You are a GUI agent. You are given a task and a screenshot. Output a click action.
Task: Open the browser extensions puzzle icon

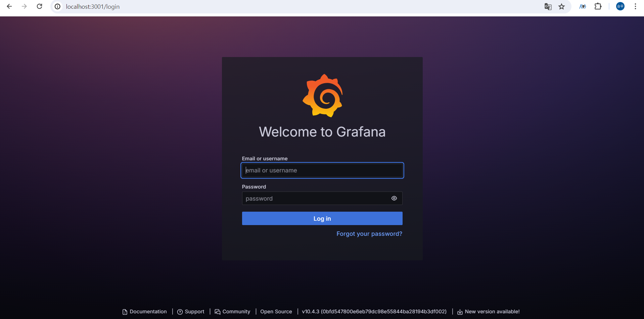(x=598, y=6)
